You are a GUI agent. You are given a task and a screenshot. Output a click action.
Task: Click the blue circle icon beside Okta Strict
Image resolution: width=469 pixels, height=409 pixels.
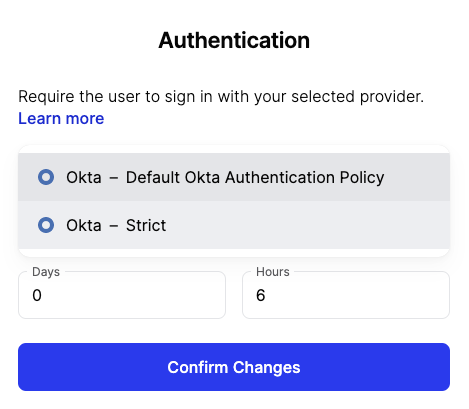point(46,225)
